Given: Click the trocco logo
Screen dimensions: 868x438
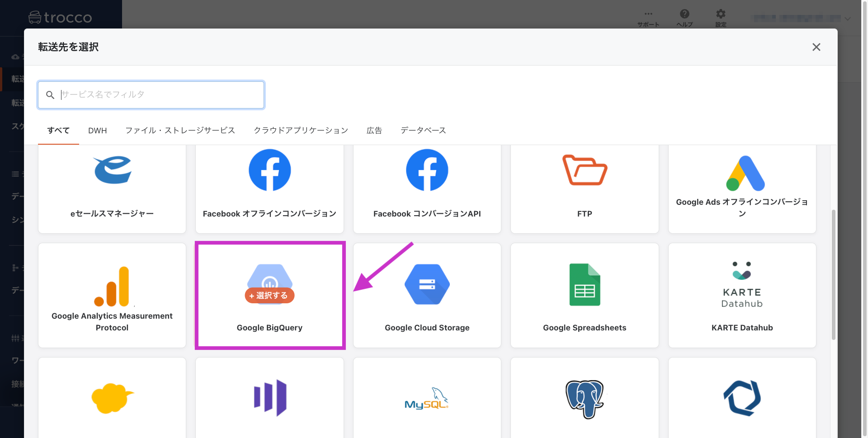Looking at the screenshot, I should [60, 18].
